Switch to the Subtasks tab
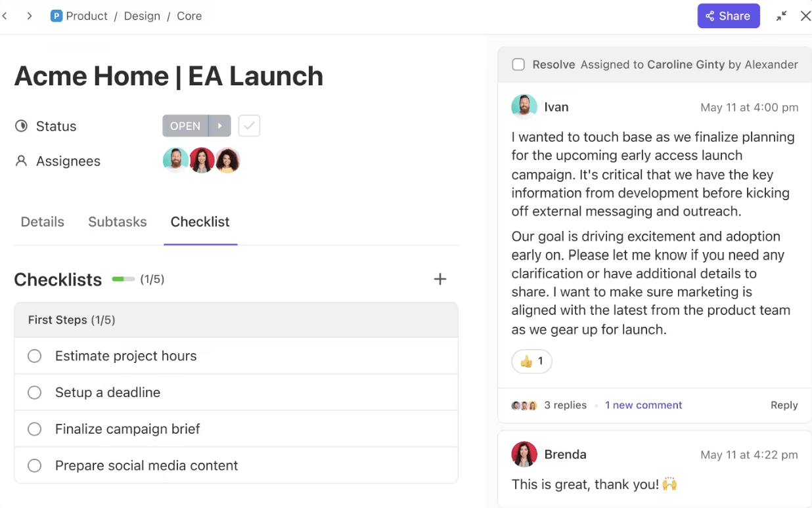 (x=118, y=222)
